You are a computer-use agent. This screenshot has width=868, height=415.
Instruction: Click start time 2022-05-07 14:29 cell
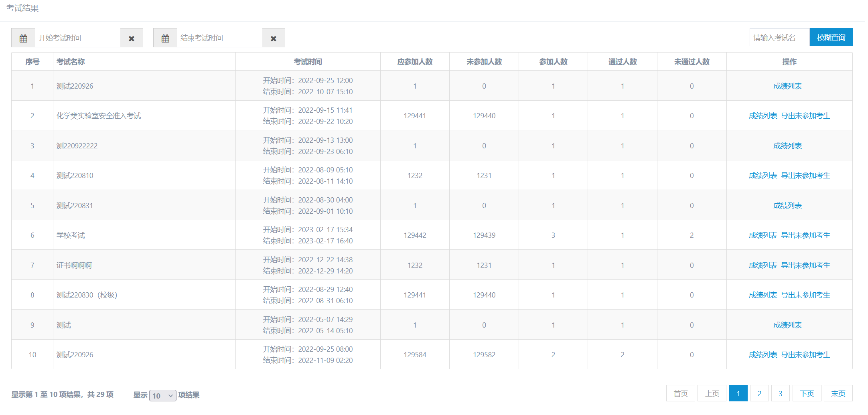pyautogui.click(x=308, y=320)
